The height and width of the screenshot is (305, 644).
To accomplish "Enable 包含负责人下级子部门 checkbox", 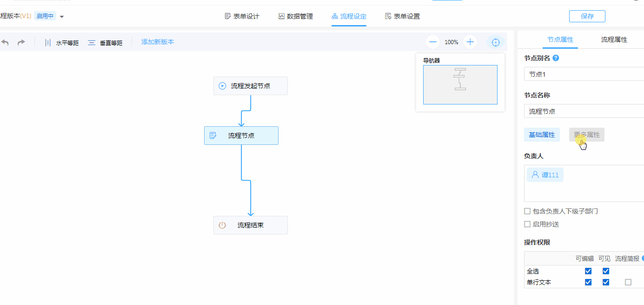I will 527,211.
